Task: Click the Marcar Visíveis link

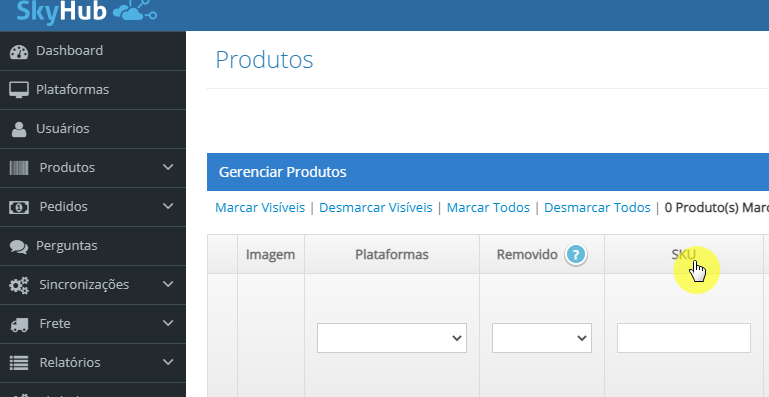Action: tap(260, 208)
